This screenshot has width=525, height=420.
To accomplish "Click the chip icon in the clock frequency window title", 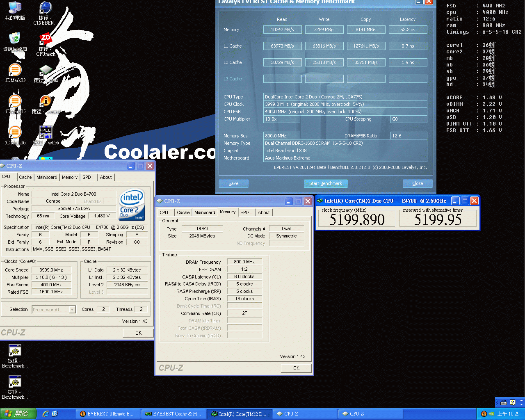I will click(x=320, y=201).
